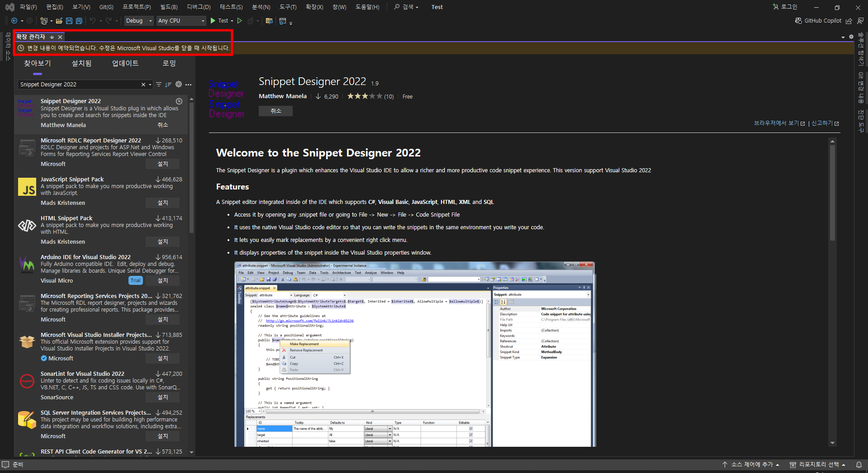
Task: Click the extension list scrollbar down arrow
Action: tap(191, 452)
